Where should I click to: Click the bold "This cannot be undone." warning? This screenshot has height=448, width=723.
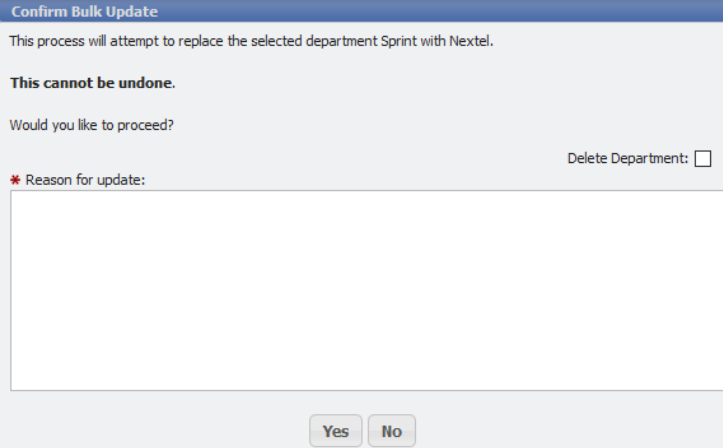pyautogui.click(x=92, y=83)
